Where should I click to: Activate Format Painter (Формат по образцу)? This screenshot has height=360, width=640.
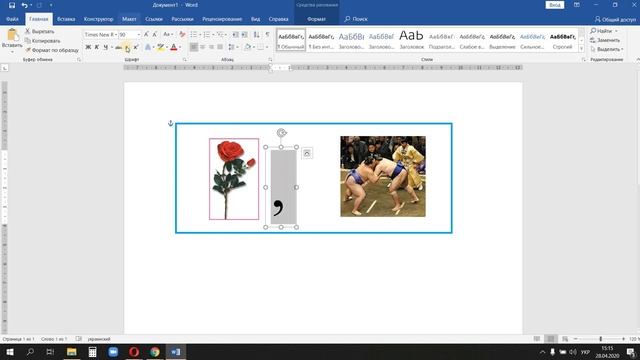pyautogui.click(x=52, y=50)
